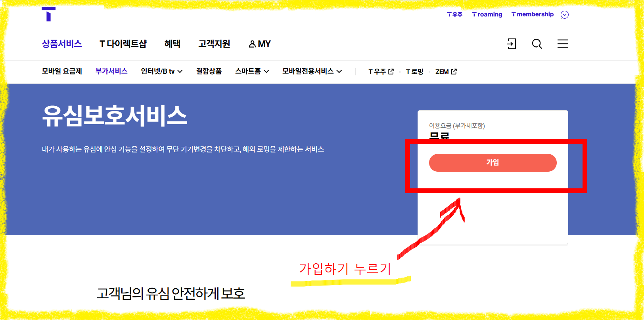Select the 혜택 main menu
This screenshot has height=320, width=644.
coord(172,44)
